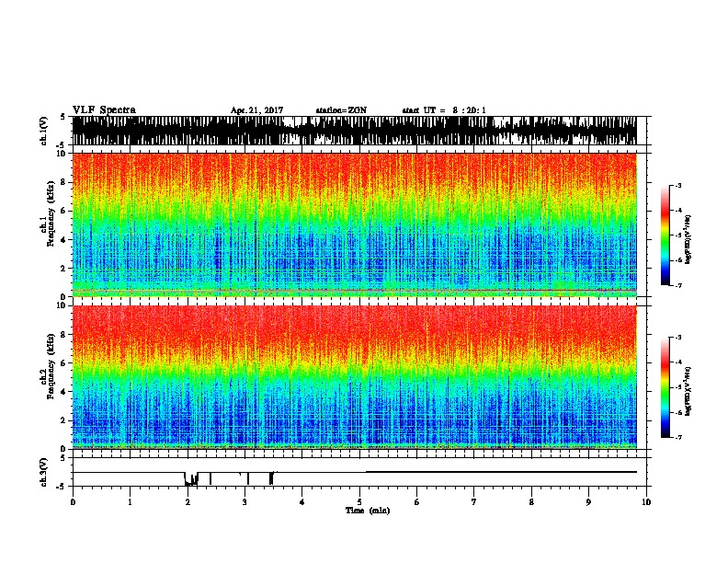Click the "-7" value on ch.1 colorbar
728x563 pixels.
[x=677, y=285]
